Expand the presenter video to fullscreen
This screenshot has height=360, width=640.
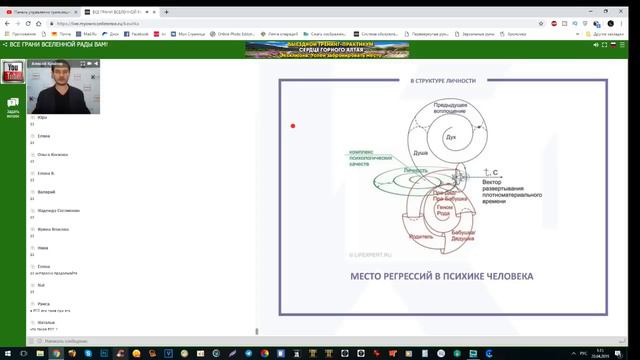(x=83, y=64)
